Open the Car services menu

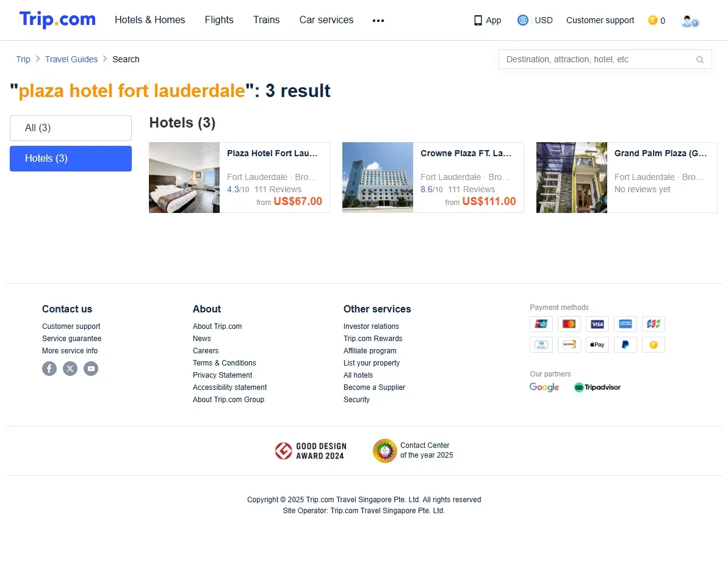coord(326,20)
